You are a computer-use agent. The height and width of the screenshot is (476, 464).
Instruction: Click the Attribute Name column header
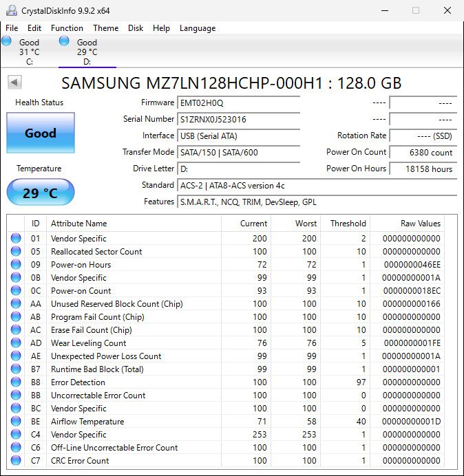coord(134,224)
